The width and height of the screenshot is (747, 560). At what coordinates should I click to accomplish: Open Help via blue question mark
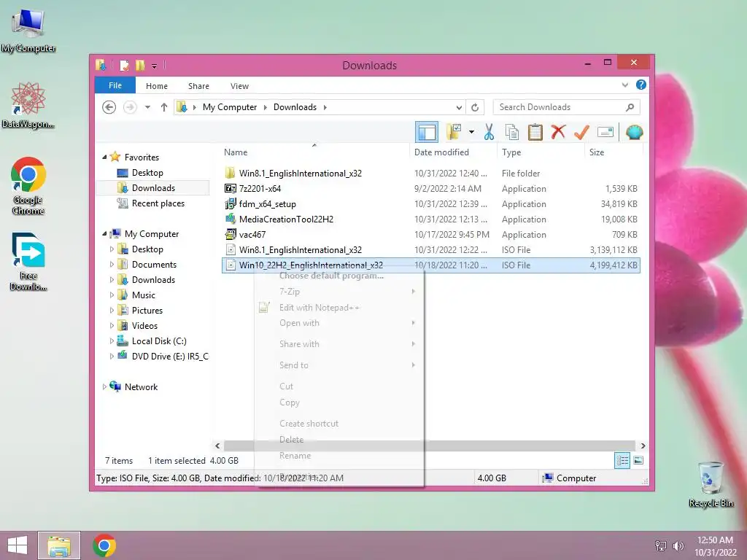pyautogui.click(x=641, y=85)
